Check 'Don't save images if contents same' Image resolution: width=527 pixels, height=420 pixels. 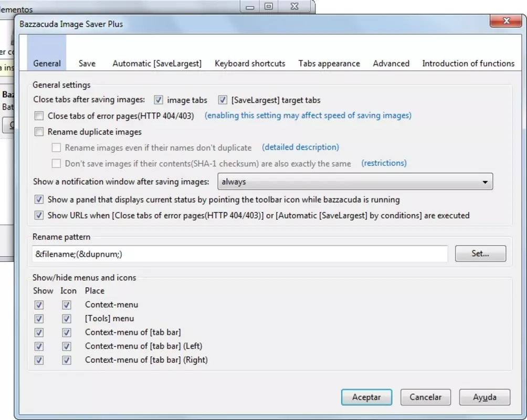(x=57, y=163)
